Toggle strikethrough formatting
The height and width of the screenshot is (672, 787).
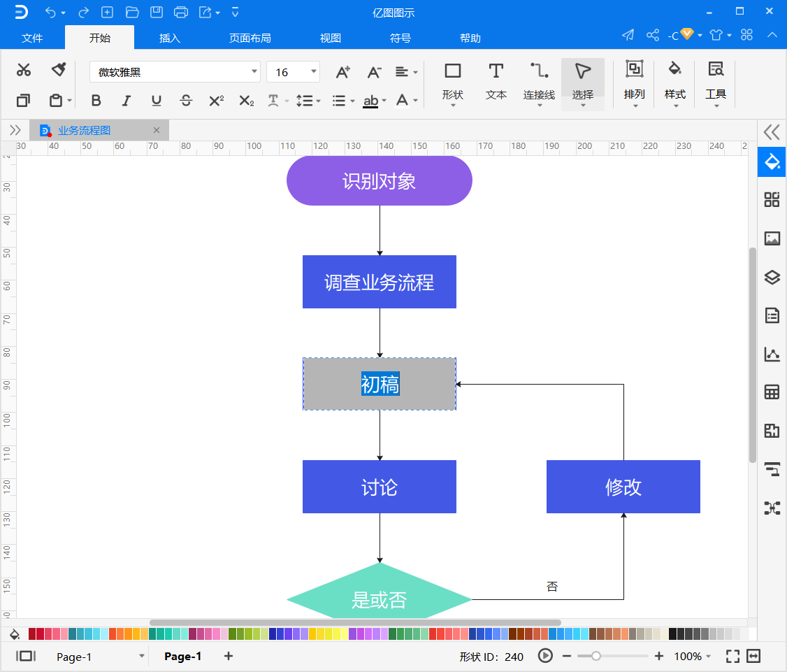[x=186, y=101]
